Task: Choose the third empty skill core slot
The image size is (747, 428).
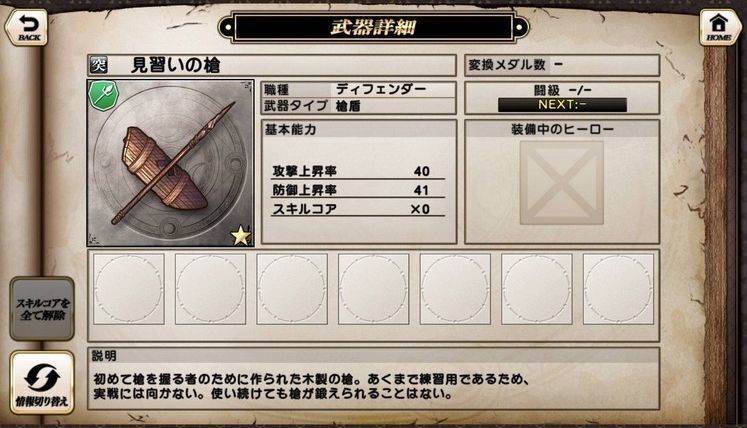Action: [x=292, y=289]
